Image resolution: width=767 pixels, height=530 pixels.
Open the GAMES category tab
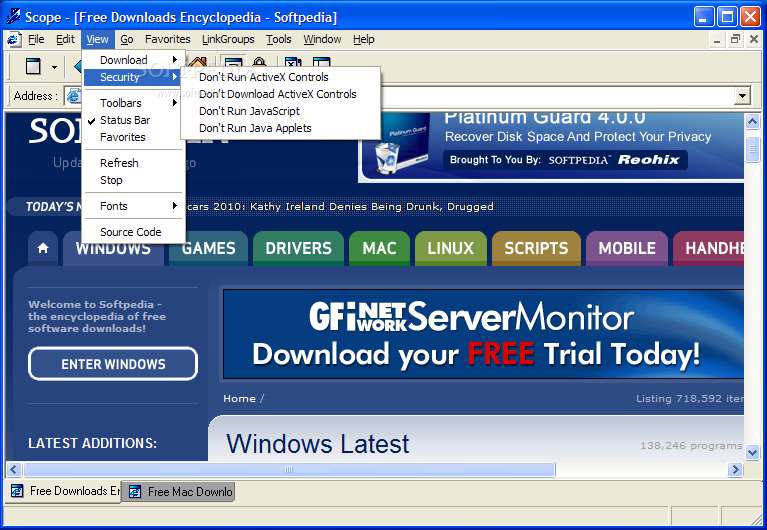(x=208, y=249)
